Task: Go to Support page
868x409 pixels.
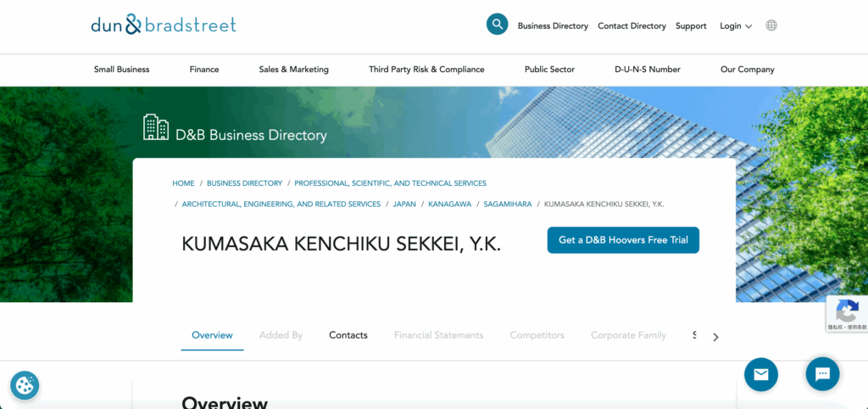Action: coord(691,26)
